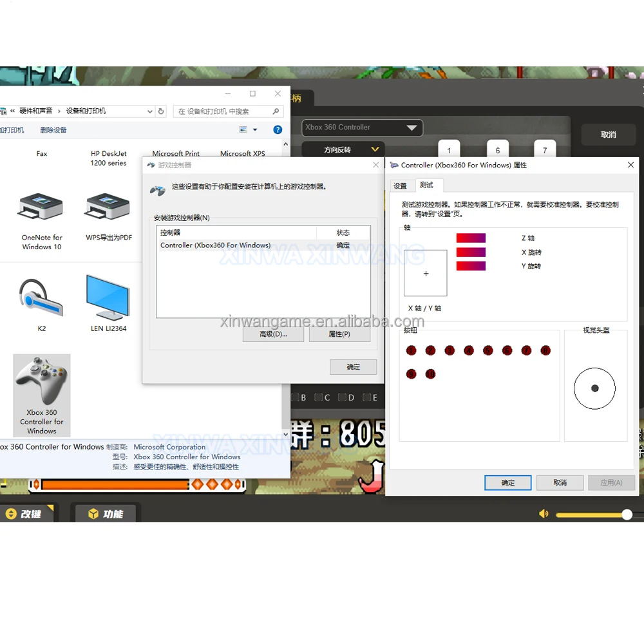The image size is (644, 644).
Task: Click 取消 in the controller properties dialog
Action: coord(560,482)
